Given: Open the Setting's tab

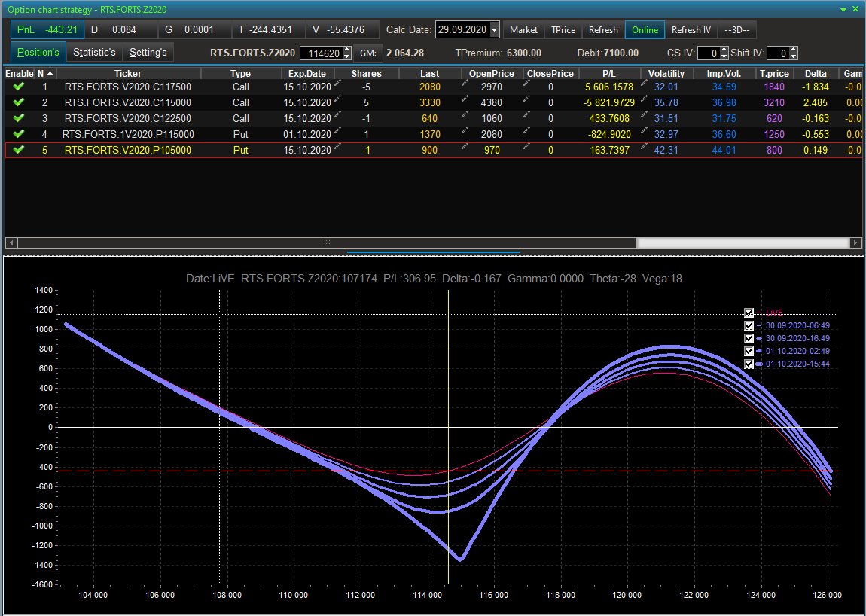Looking at the screenshot, I should click(x=148, y=53).
